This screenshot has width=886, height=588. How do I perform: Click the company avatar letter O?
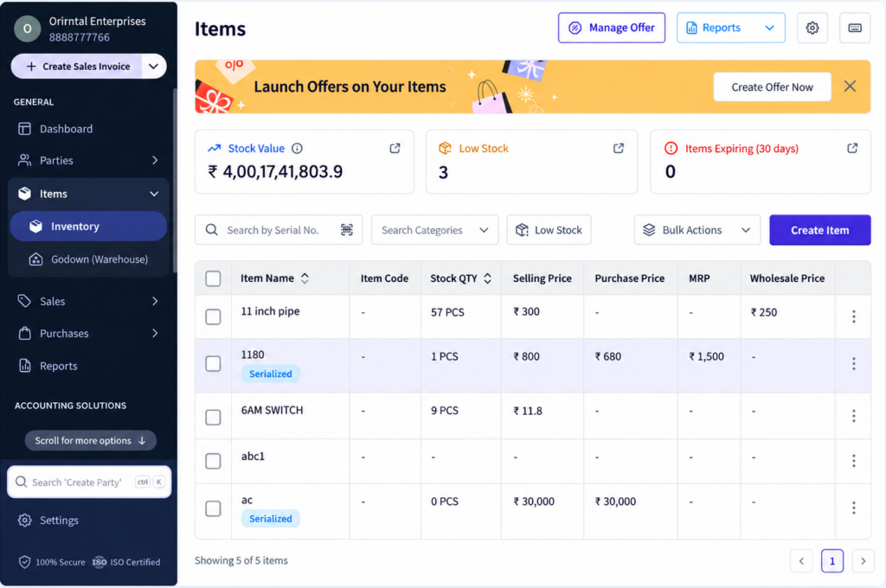(x=27, y=29)
